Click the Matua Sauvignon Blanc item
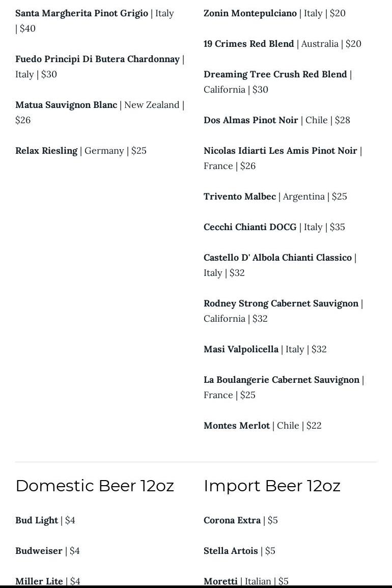 [x=66, y=105]
